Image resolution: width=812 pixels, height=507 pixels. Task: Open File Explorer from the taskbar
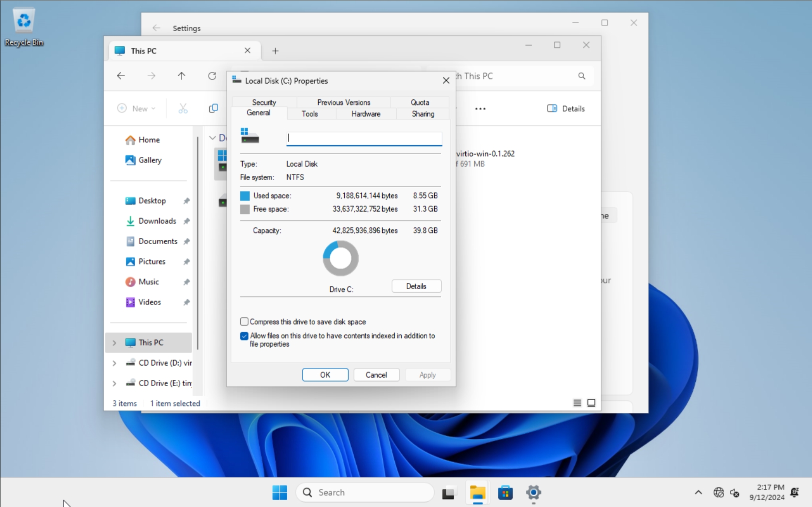click(x=478, y=493)
